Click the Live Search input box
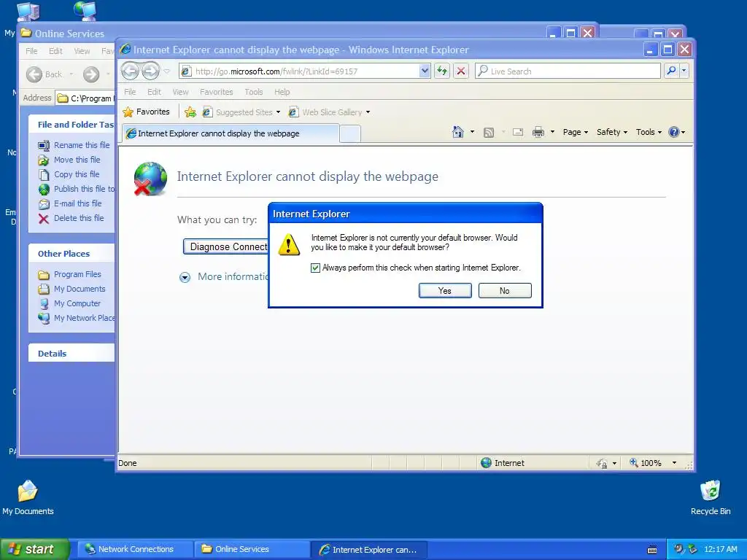 [568, 71]
